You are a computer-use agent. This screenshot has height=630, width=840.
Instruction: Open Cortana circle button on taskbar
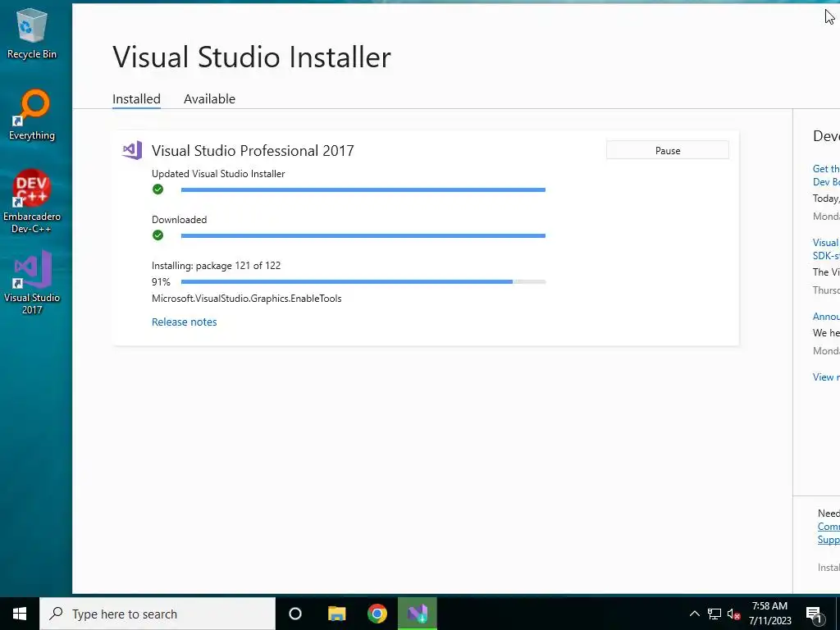(295, 614)
